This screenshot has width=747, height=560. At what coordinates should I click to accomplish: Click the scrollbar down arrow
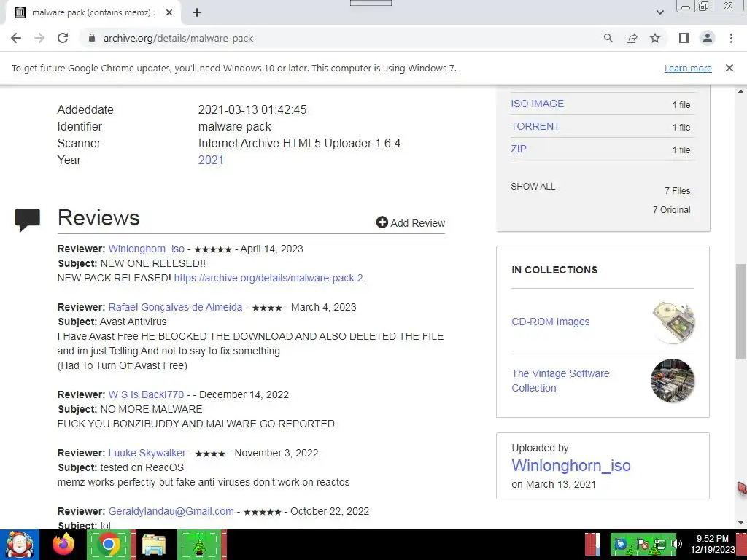pos(741,523)
